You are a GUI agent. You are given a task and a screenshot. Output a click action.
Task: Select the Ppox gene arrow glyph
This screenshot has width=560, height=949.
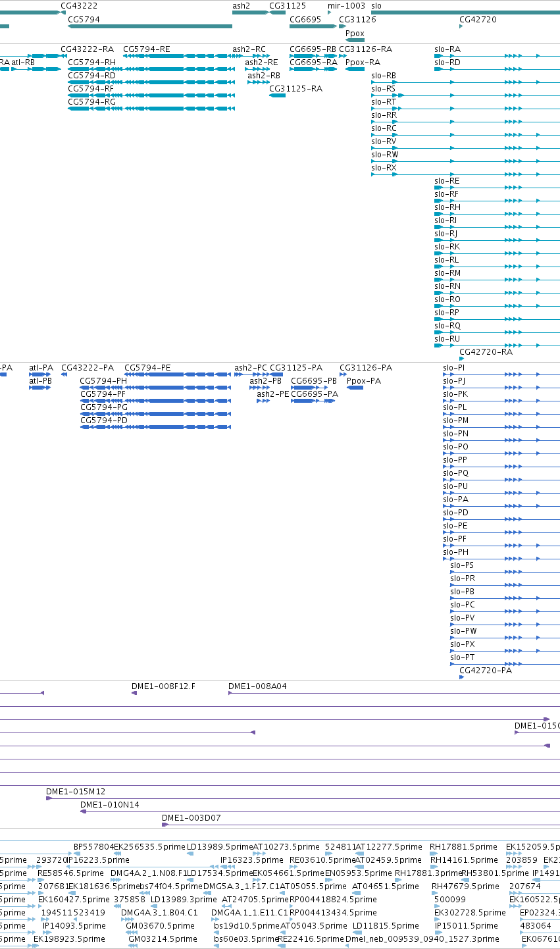click(x=355, y=40)
